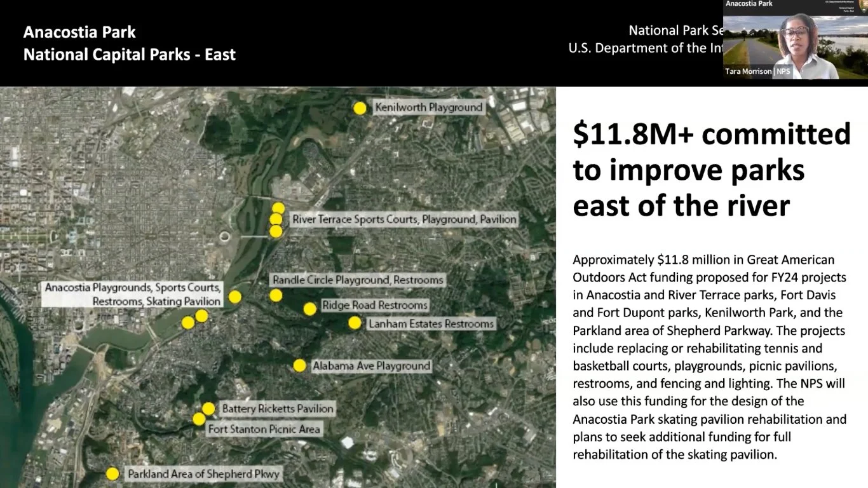The image size is (868, 488).
Task: Click the $11.8M+ committed heading
Action: [x=712, y=170]
